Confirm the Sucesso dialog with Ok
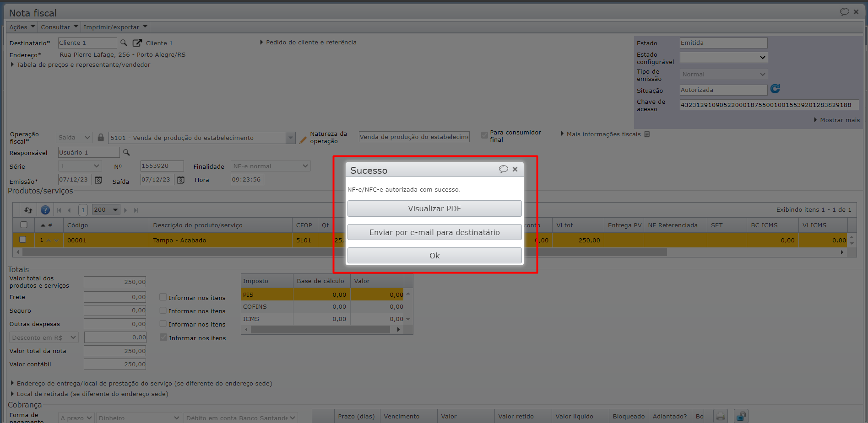The height and width of the screenshot is (423, 868). [434, 256]
